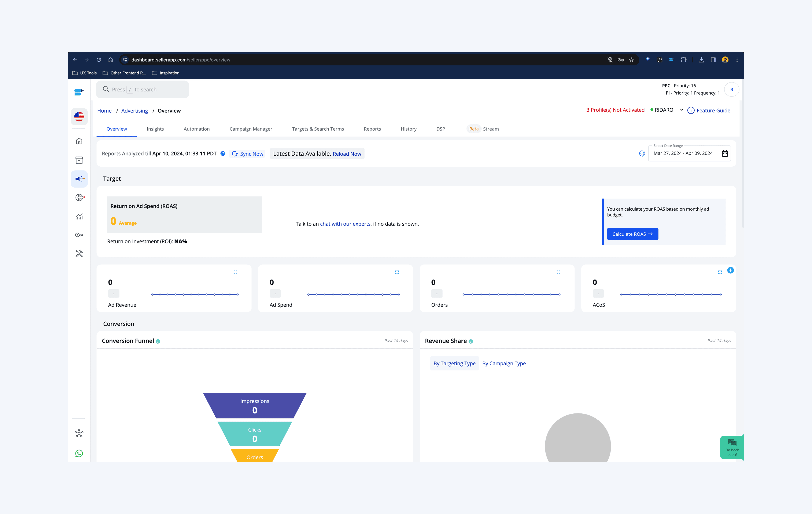Select the By Targeting Type toggle
The height and width of the screenshot is (514, 812).
pyautogui.click(x=454, y=363)
